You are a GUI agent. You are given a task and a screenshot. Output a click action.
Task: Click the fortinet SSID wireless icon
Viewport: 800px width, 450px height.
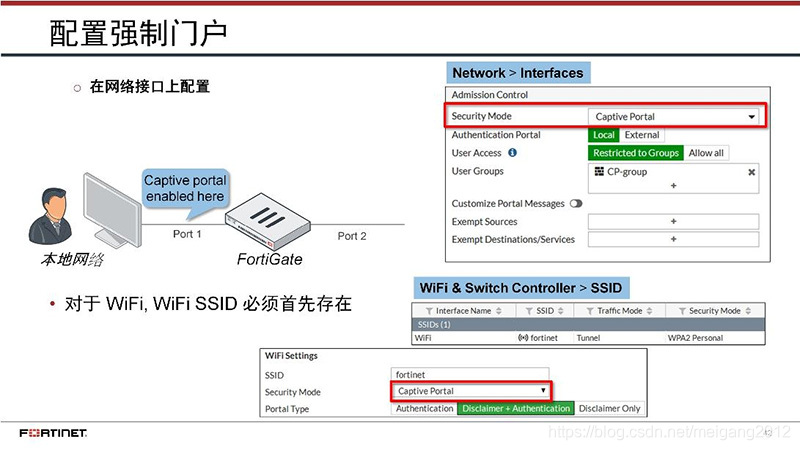(523, 338)
